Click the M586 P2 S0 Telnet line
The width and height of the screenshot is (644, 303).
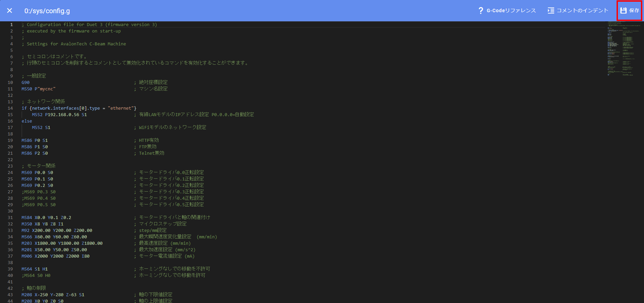pos(35,153)
